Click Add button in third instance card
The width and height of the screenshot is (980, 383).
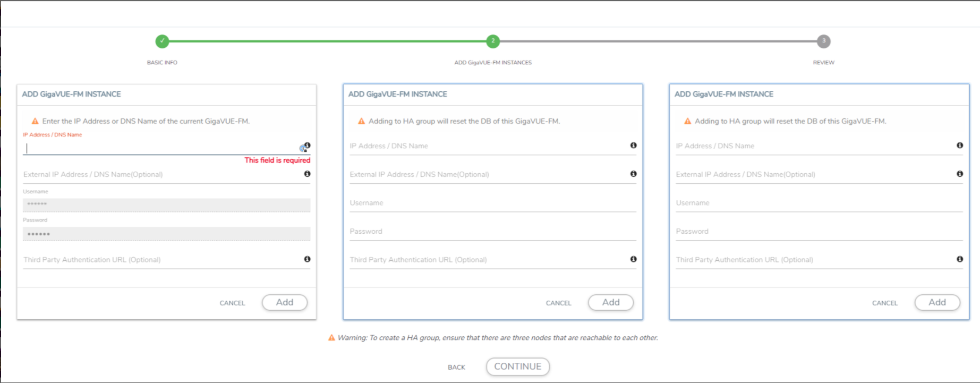937,302
